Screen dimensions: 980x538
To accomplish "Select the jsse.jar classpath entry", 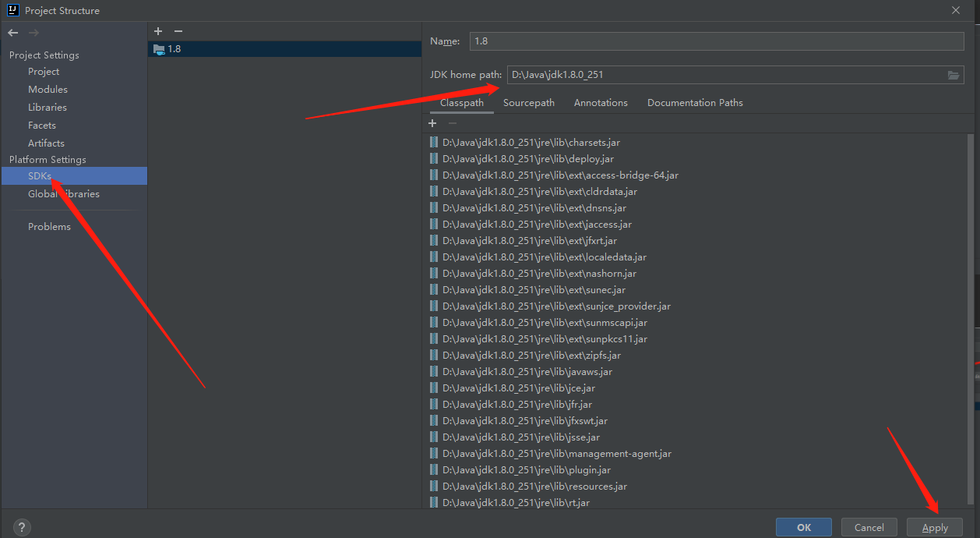I will pyautogui.click(x=521, y=437).
